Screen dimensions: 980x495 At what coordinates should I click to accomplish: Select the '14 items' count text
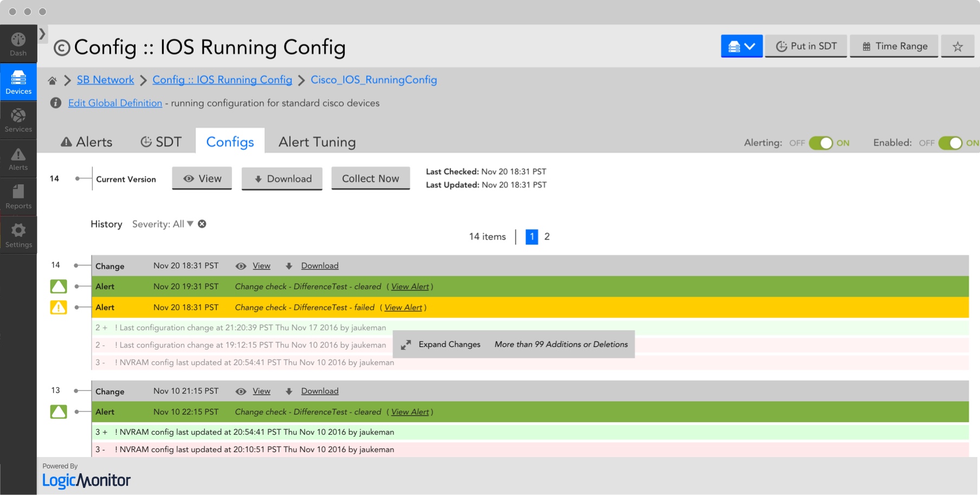click(487, 236)
